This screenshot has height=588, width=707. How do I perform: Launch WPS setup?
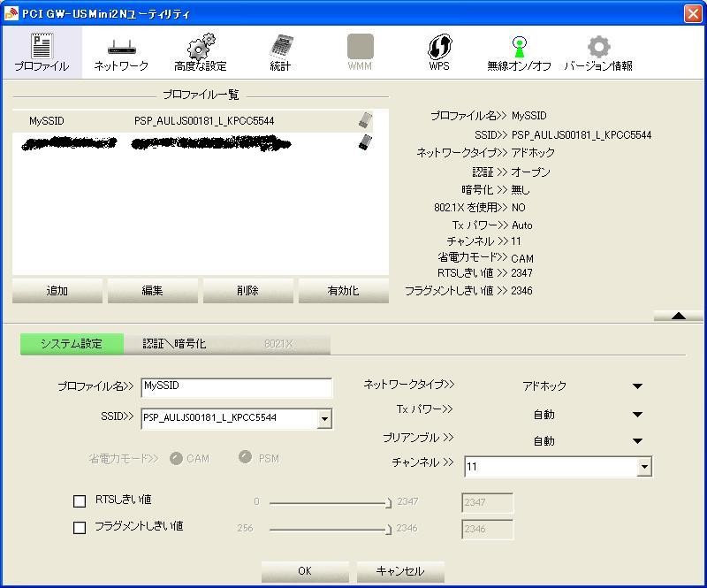tap(438, 50)
